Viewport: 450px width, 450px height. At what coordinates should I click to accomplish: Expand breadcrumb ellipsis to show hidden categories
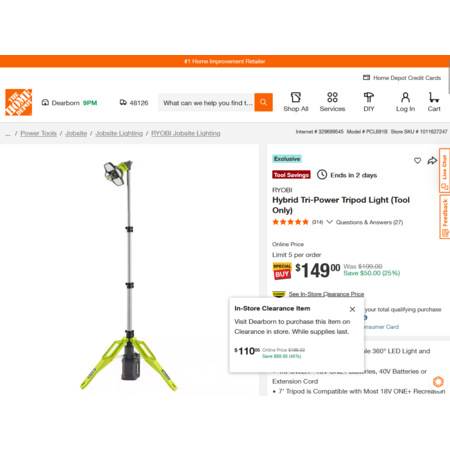8,134
